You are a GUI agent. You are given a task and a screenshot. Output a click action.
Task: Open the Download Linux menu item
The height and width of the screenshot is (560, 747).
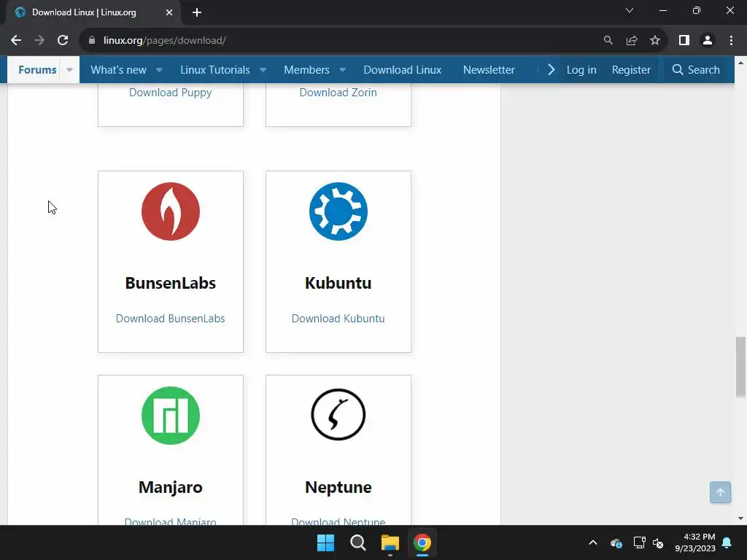(403, 70)
